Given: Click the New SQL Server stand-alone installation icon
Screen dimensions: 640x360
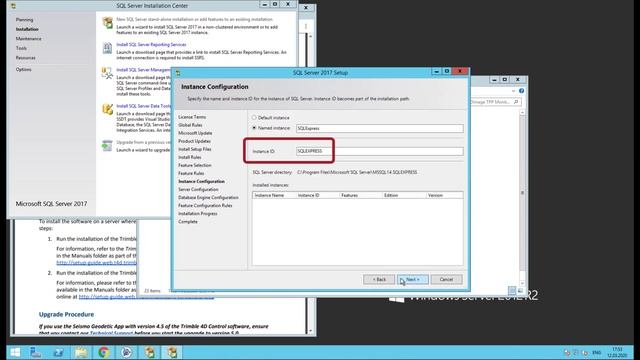Looking at the screenshot, I should 107,23.
